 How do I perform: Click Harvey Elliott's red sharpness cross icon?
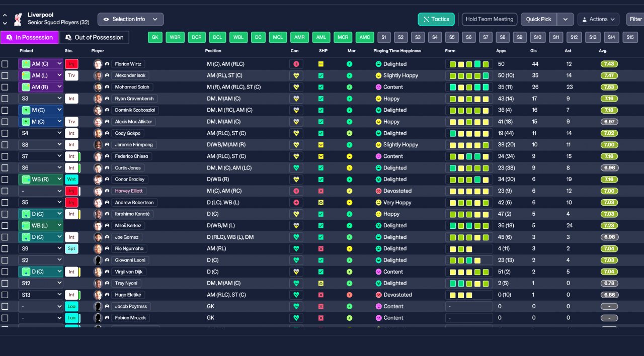click(321, 191)
